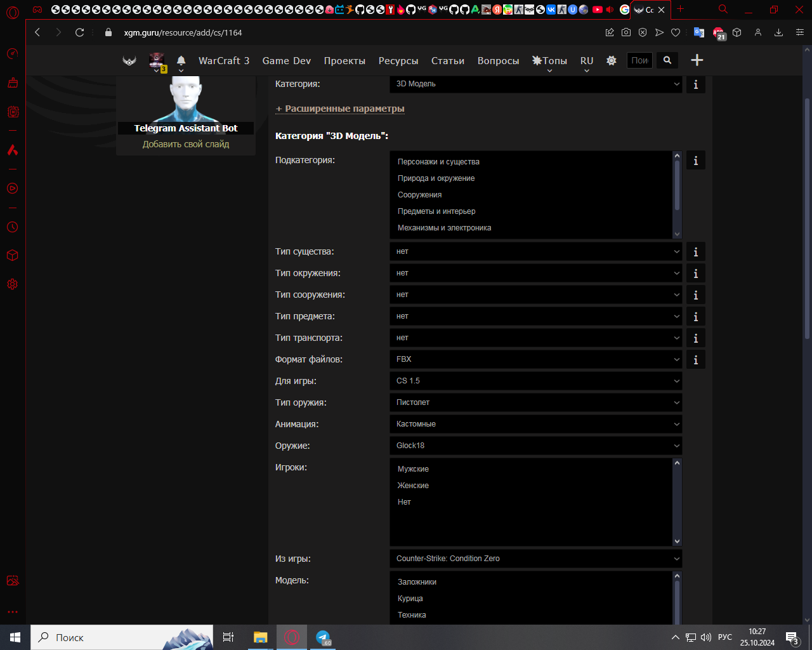The image size is (812, 650).
Task: Open GX Cleaner broom icon in sidebar
Action: [x=13, y=83]
